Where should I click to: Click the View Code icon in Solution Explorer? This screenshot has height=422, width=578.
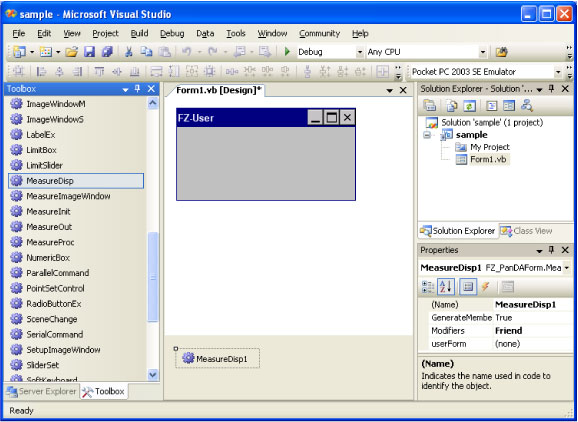tap(491, 106)
